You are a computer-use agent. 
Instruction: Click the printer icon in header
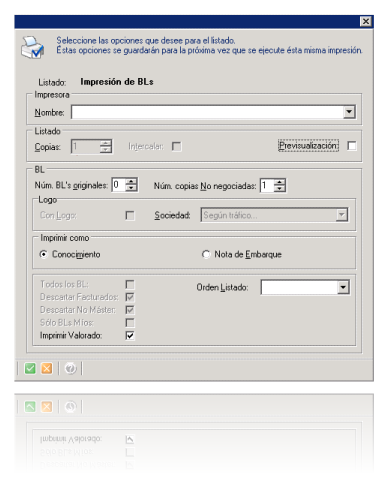pos(32,47)
